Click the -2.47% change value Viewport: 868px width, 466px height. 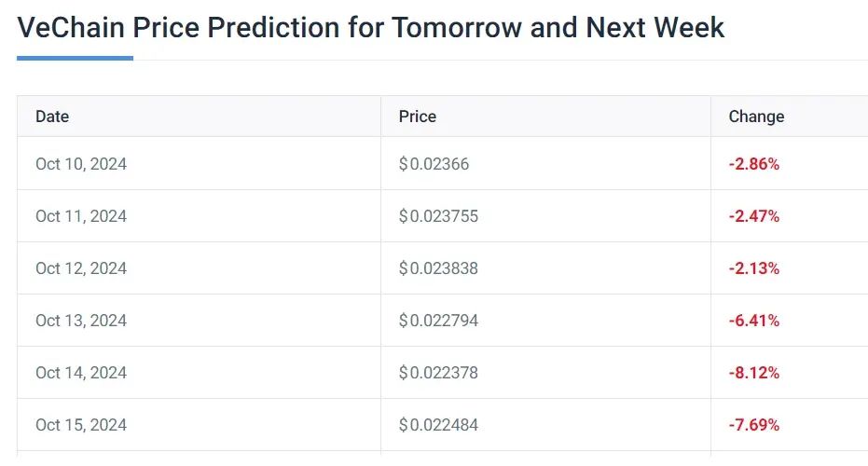click(754, 216)
